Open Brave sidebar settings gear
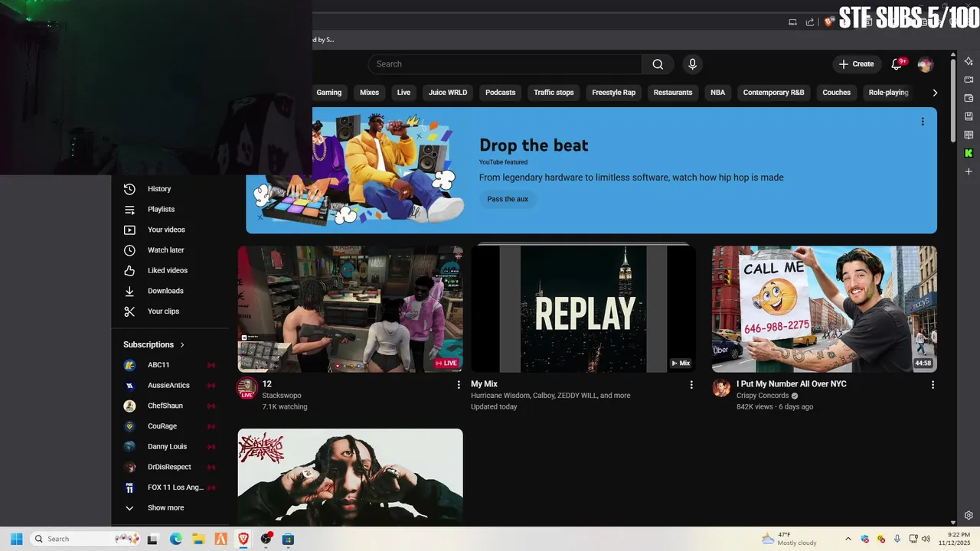Viewport: 980px width, 551px height. click(969, 516)
